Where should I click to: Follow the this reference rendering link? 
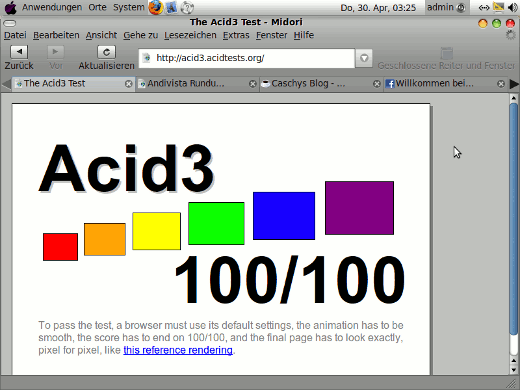point(178,350)
